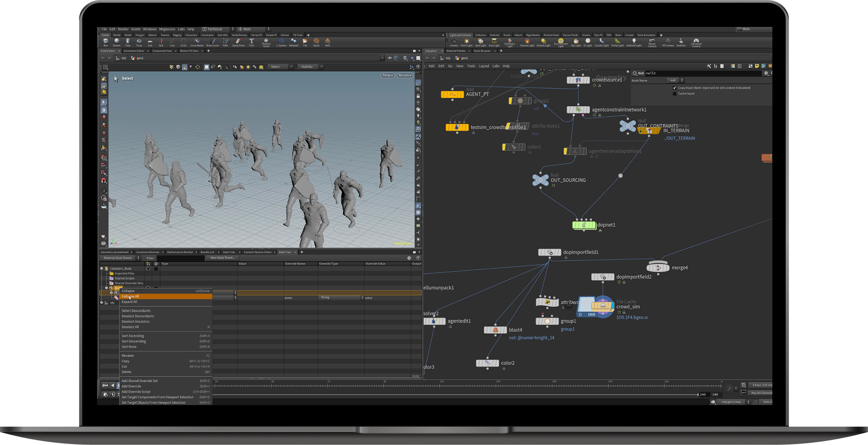
Task: Click the crowdsource1 node in network
Action: pos(578,80)
